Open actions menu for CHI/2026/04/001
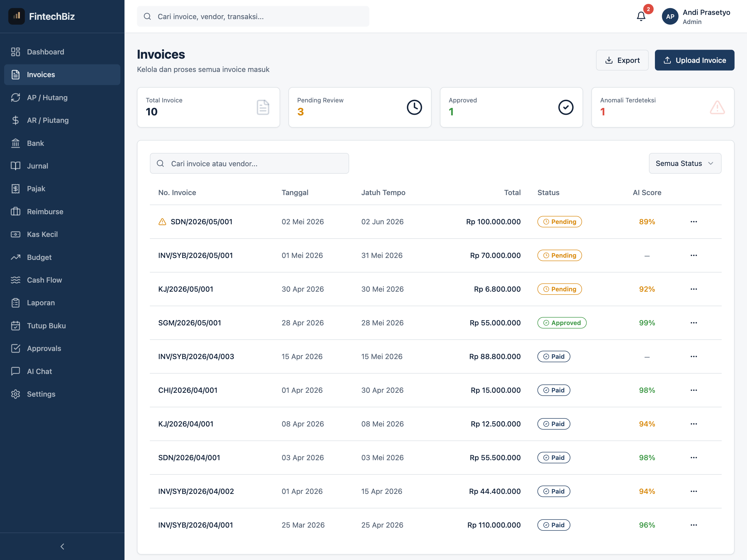 694,390
